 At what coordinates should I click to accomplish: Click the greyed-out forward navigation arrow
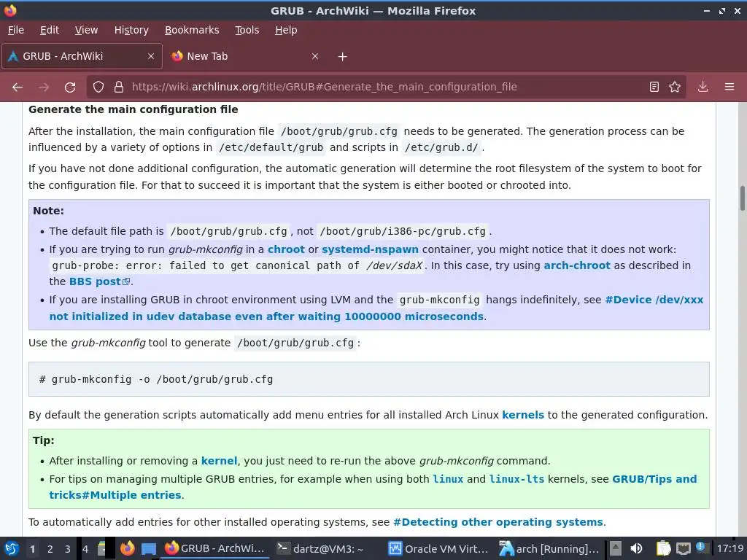click(44, 87)
